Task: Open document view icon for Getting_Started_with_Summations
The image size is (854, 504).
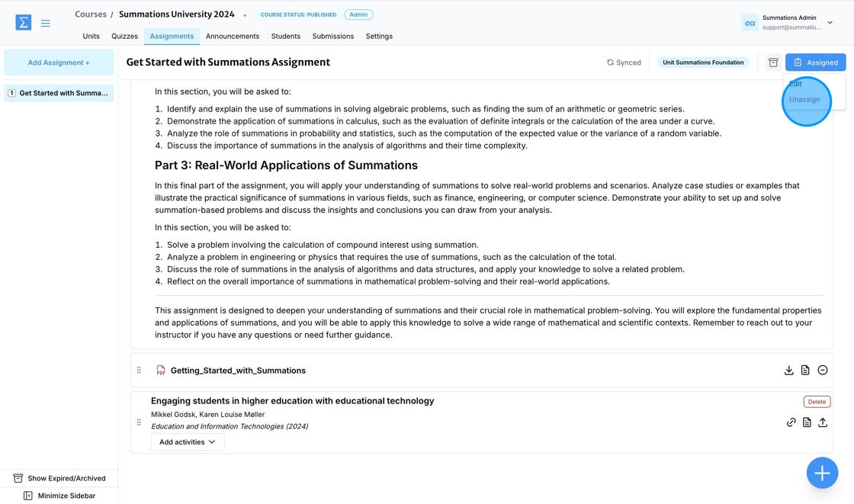Action: click(805, 371)
